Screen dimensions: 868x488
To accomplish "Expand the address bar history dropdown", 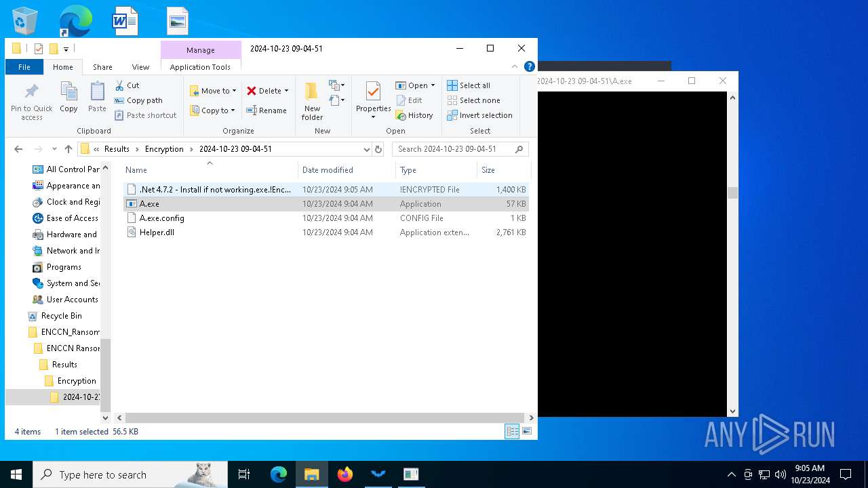I will 366,149.
